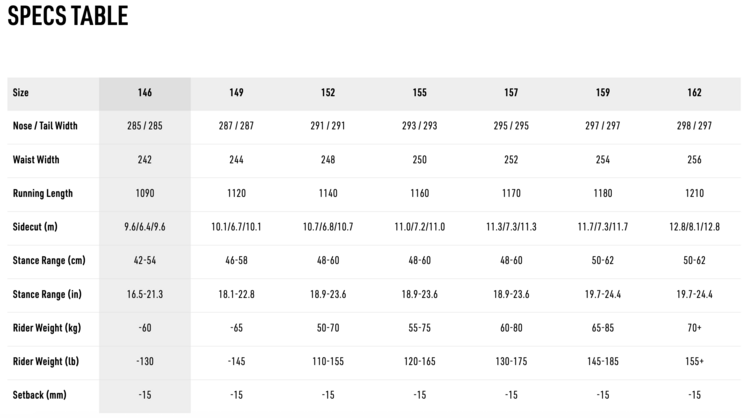The image size is (750, 418).
Task: Choose the 152 size column
Action: [328, 93]
